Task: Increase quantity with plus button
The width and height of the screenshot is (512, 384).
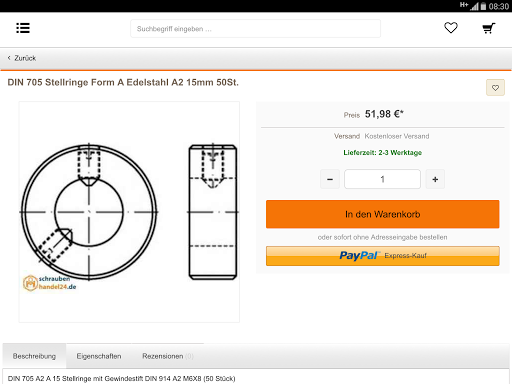Action: tap(435, 179)
